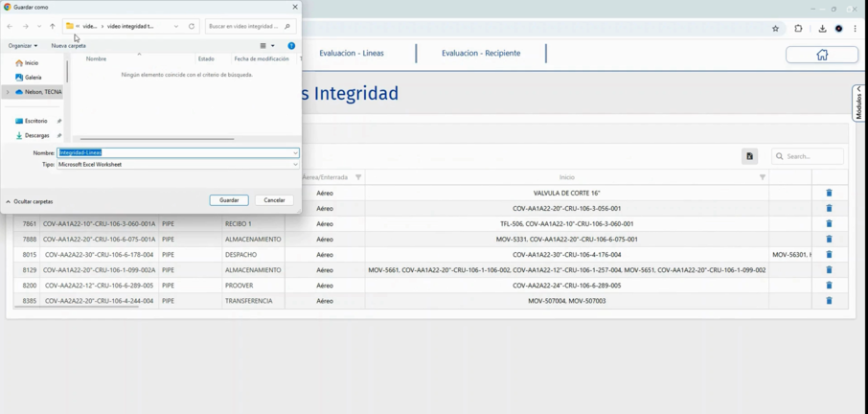
Task: Click the Home icon button
Action: (x=821, y=55)
